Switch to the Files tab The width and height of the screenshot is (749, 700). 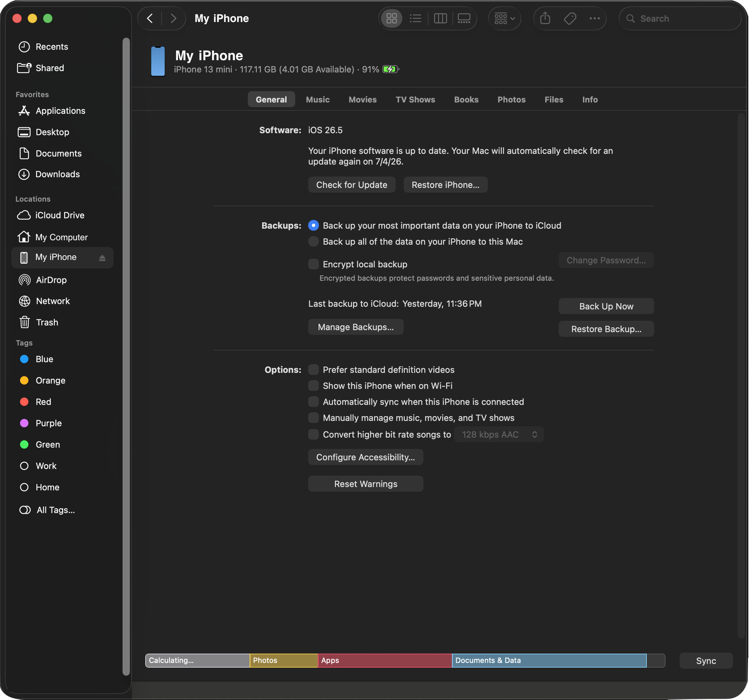[554, 99]
